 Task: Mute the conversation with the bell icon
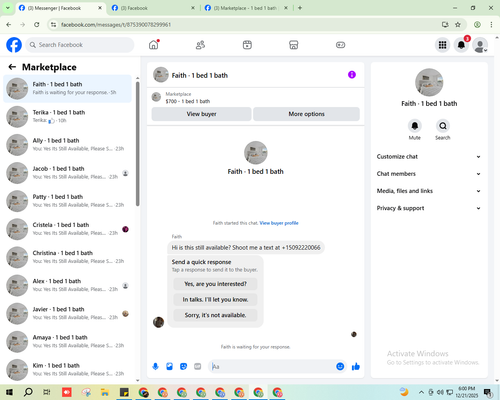coord(415,126)
